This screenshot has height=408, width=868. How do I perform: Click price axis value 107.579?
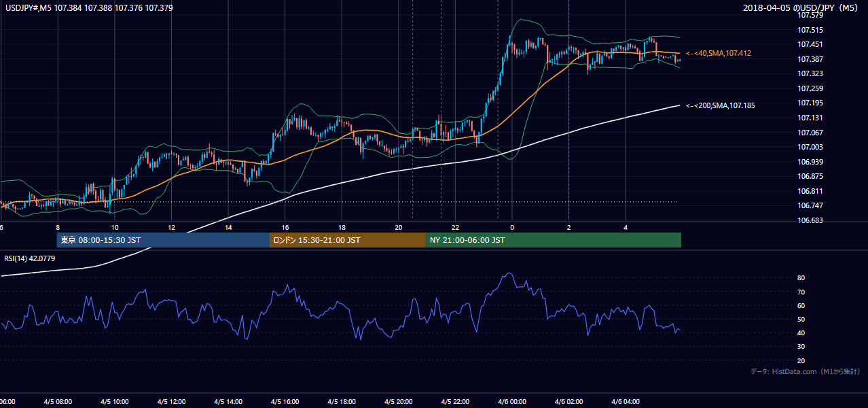click(x=810, y=15)
